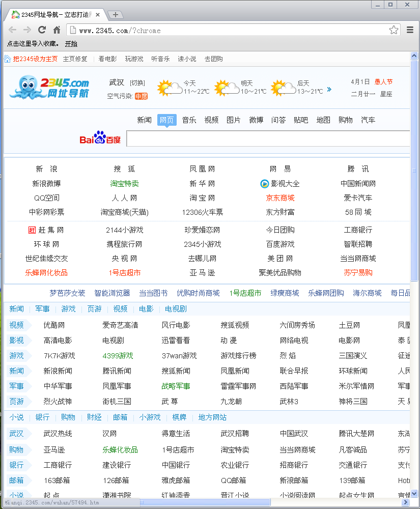The image size is (420, 509).
Task: Open the browser home icon
Action: (x=57, y=30)
